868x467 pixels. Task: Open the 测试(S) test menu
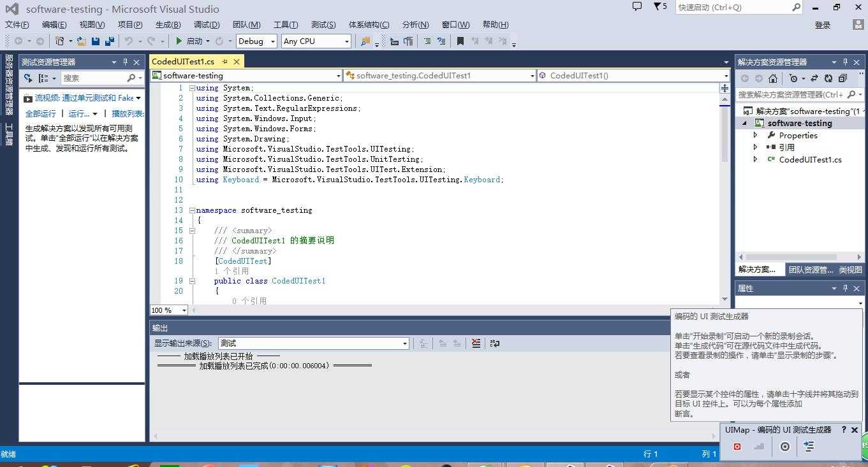click(x=323, y=25)
